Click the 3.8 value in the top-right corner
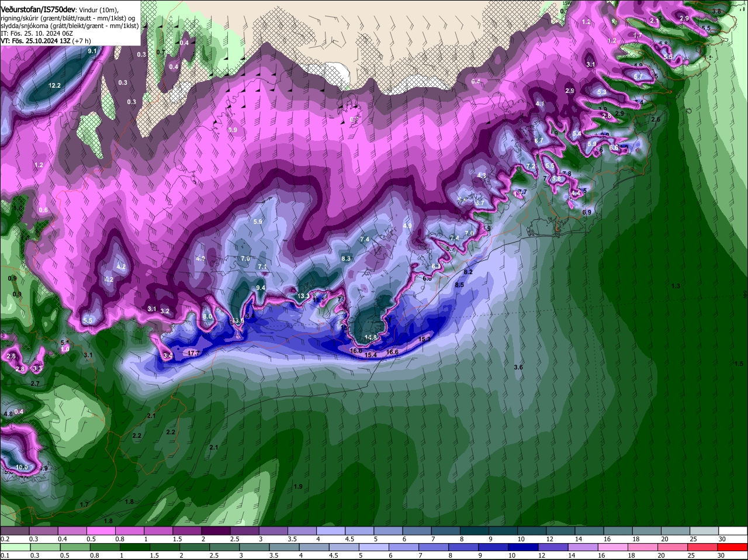 click(716, 12)
